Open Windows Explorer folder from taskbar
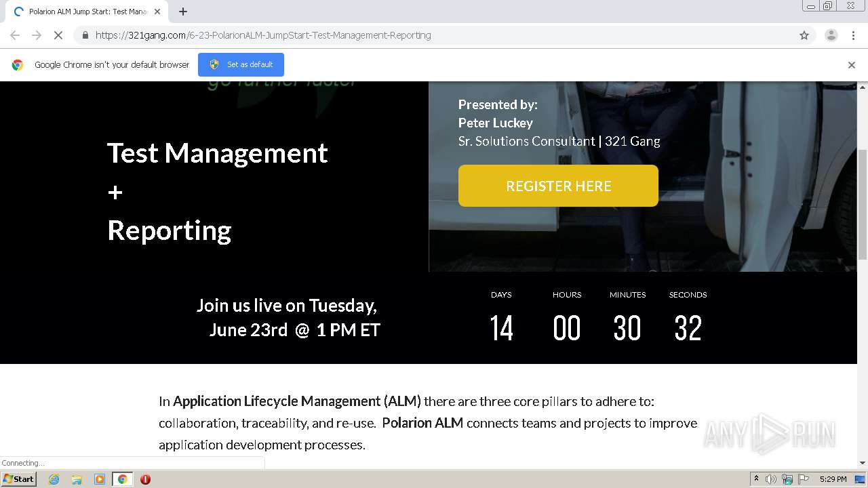This screenshot has width=868, height=488. pyautogui.click(x=77, y=479)
